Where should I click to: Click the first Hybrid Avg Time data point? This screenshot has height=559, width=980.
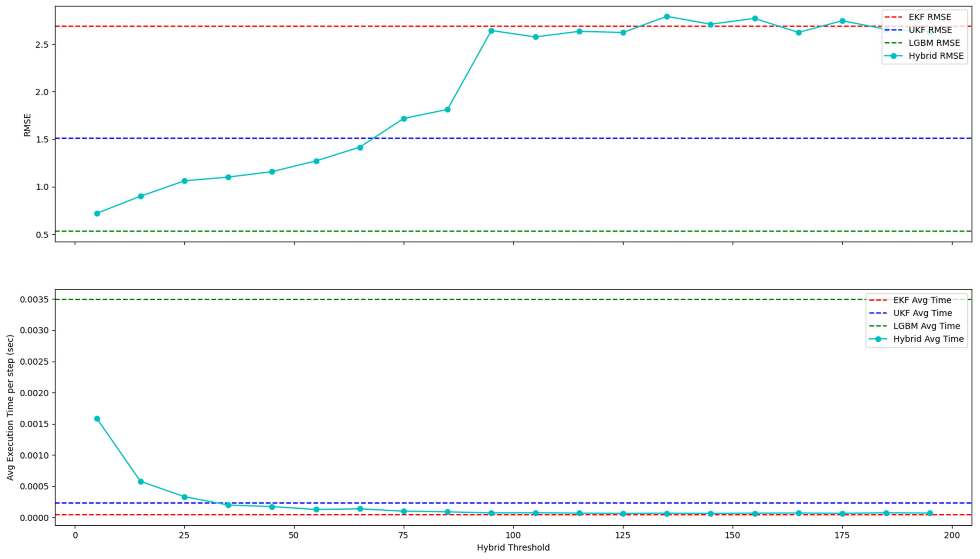click(x=97, y=419)
